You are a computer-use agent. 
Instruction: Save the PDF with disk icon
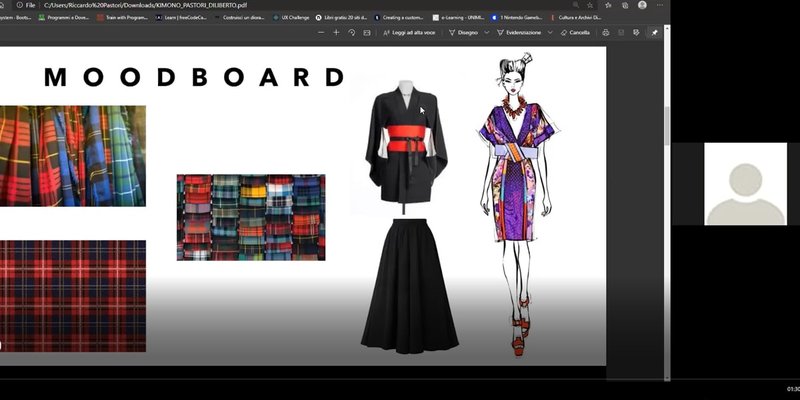click(621, 32)
